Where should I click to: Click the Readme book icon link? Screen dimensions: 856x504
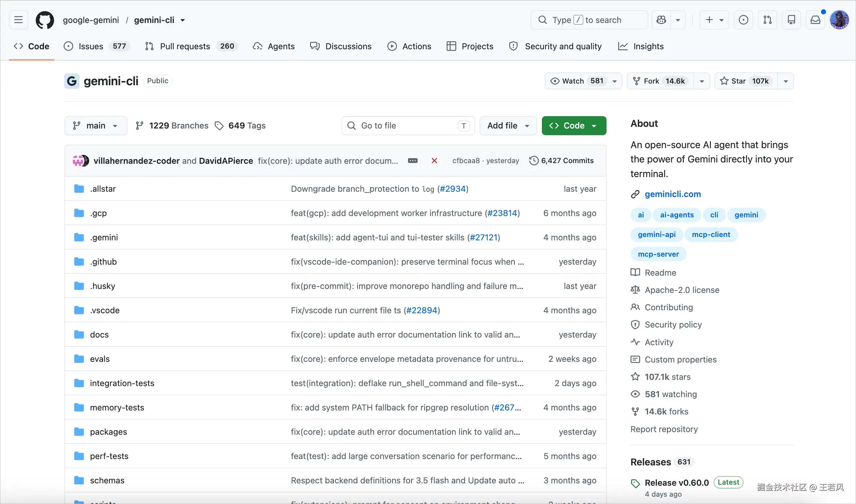[653, 273]
